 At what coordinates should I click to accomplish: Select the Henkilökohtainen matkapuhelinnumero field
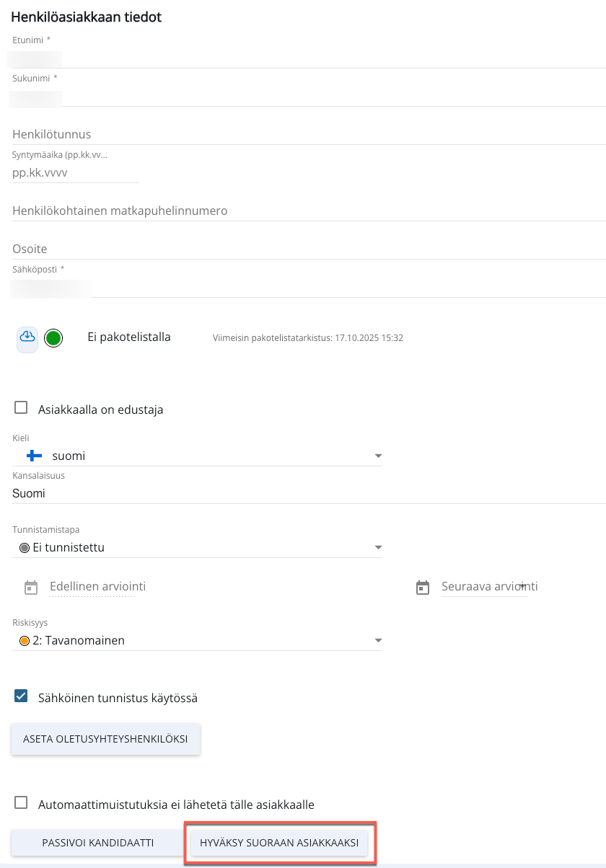click(x=289, y=211)
